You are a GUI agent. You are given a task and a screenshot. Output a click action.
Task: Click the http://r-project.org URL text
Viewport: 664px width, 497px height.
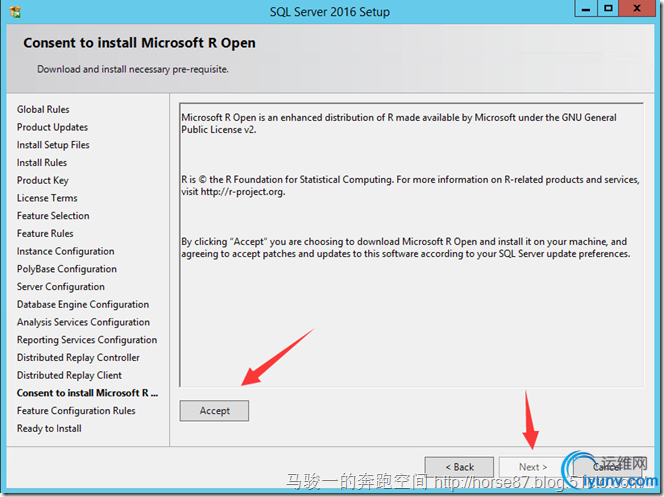(x=243, y=192)
